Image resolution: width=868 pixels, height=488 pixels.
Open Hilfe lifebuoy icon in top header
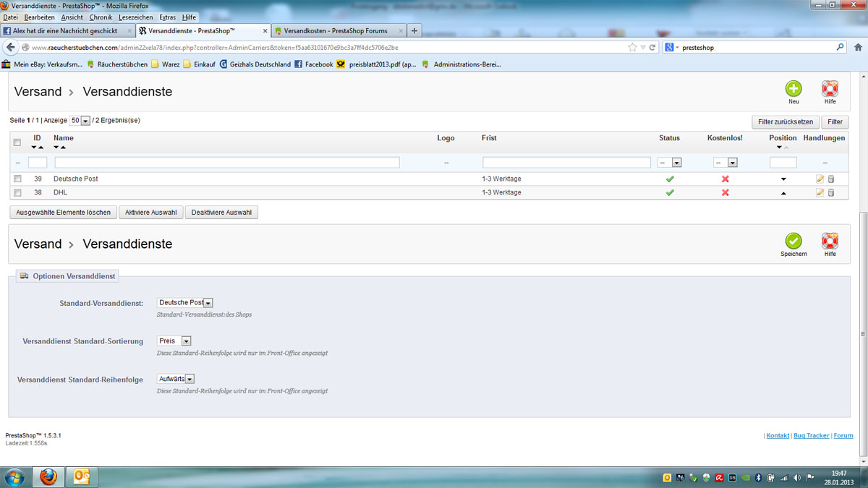830,88
